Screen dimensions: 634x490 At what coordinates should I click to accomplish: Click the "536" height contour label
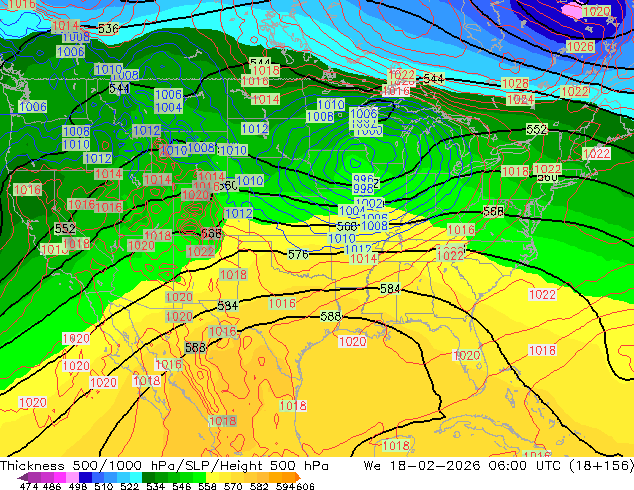108,29
